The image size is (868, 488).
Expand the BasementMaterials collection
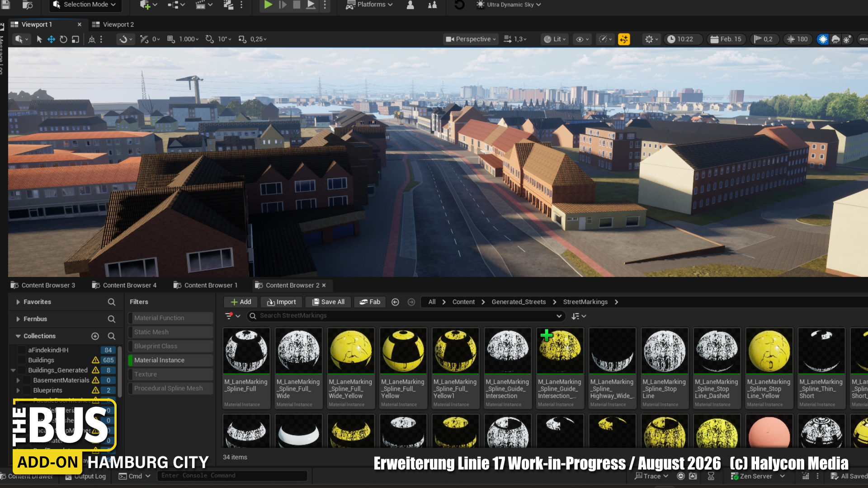[x=18, y=380]
